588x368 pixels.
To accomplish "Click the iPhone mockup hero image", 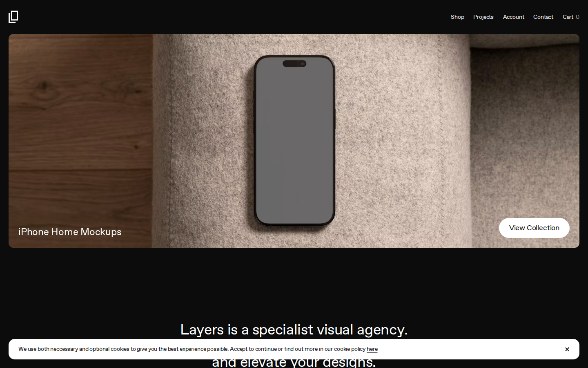I will point(294,141).
